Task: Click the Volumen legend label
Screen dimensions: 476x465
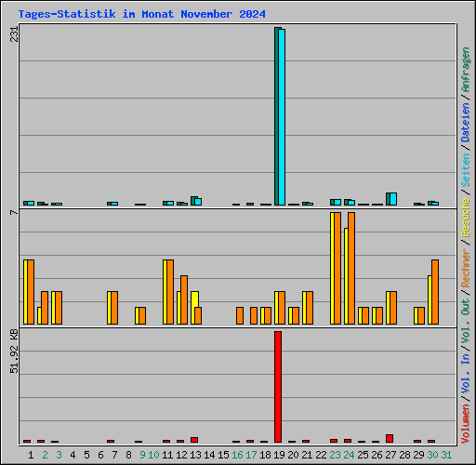Action: (x=466, y=424)
